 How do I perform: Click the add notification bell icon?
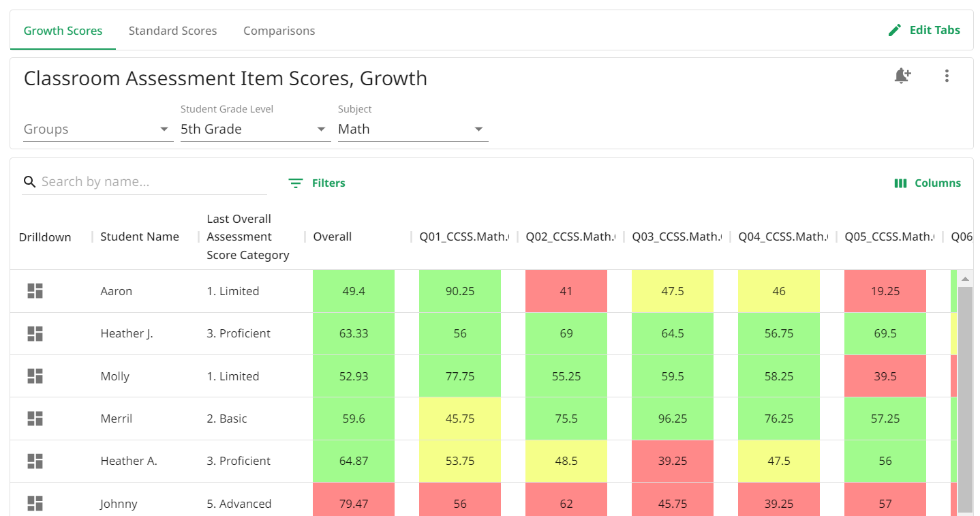[x=902, y=76]
